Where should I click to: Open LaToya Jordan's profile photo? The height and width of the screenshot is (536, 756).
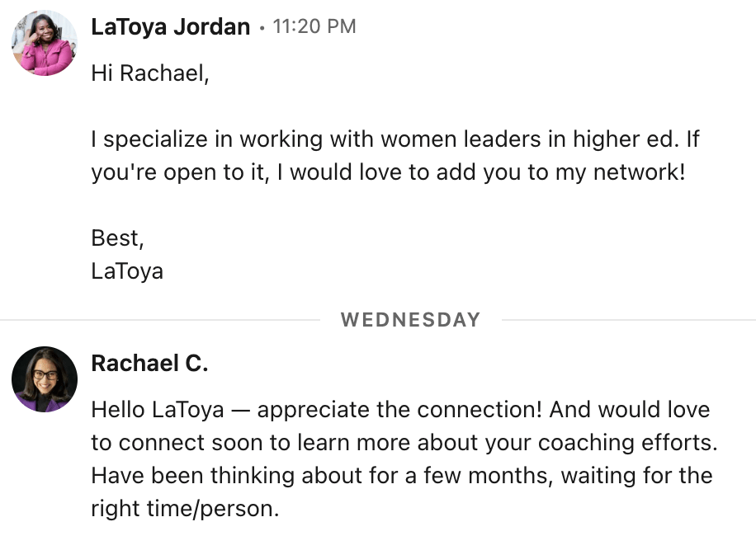coord(45,43)
